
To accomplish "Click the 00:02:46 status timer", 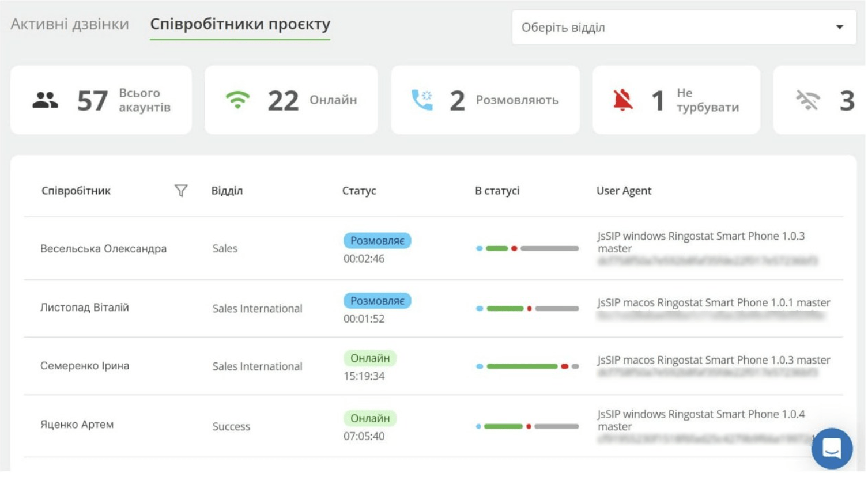I will pyautogui.click(x=364, y=259).
